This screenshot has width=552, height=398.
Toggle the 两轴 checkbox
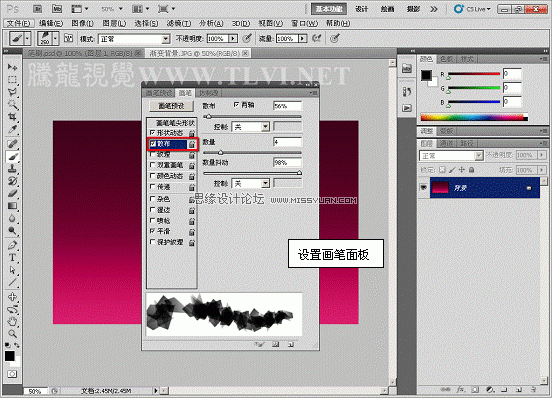pos(236,105)
